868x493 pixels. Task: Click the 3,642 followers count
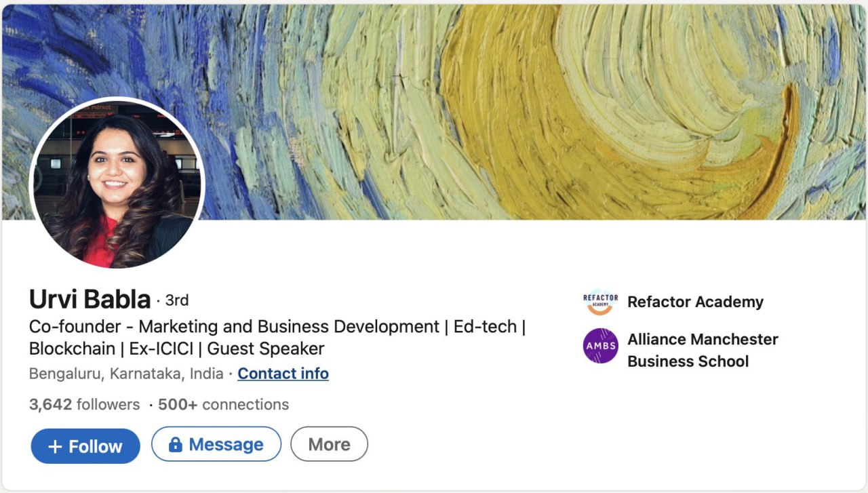[x=50, y=405]
